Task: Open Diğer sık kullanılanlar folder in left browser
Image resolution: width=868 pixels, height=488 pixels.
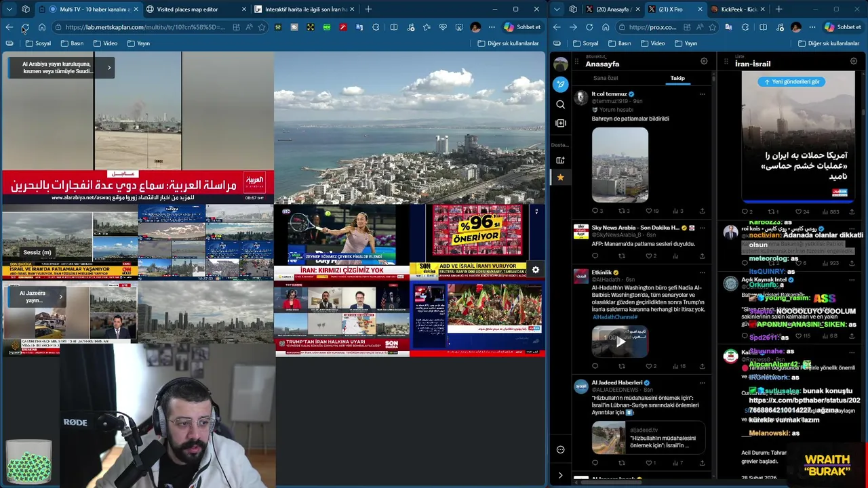Action: (x=509, y=43)
